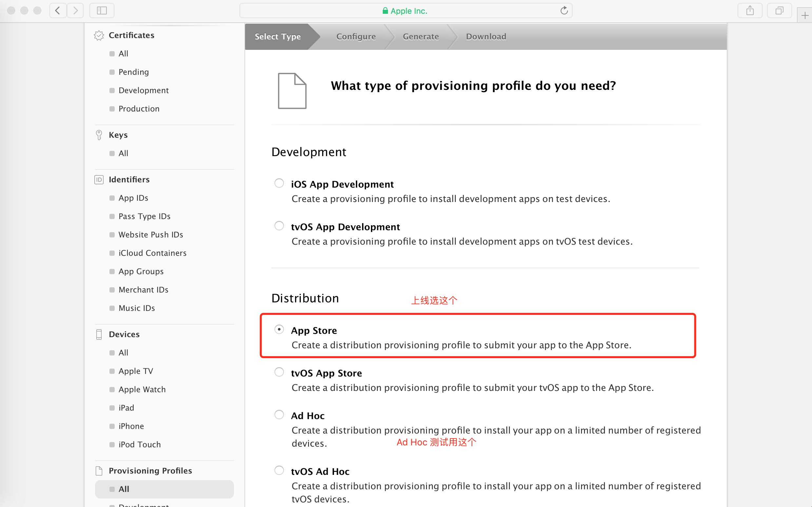Click the Devices section phone icon
This screenshot has width=812, height=507.
(99, 335)
